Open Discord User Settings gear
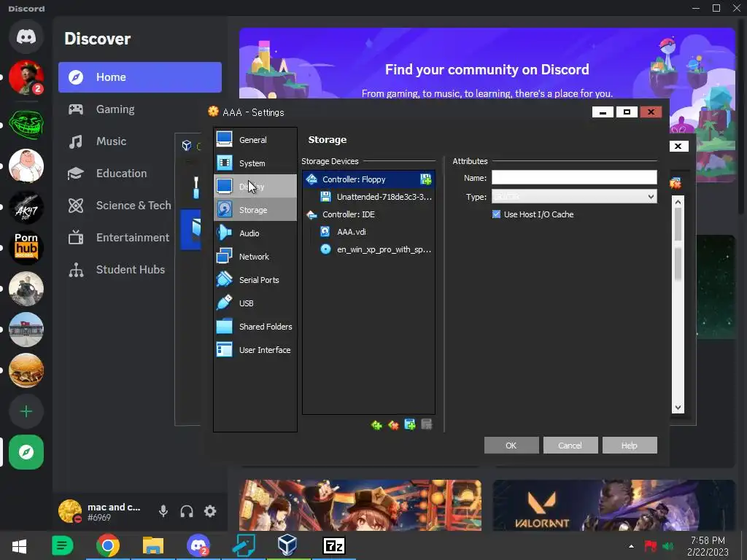The height and width of the screenshot is (560, 747). [x=210, y=511]
